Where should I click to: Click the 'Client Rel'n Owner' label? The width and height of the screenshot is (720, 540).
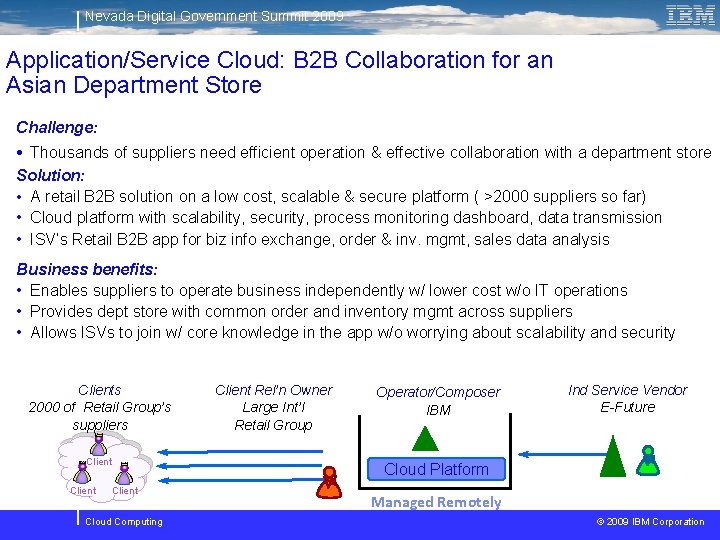click(x=274, y=390)
